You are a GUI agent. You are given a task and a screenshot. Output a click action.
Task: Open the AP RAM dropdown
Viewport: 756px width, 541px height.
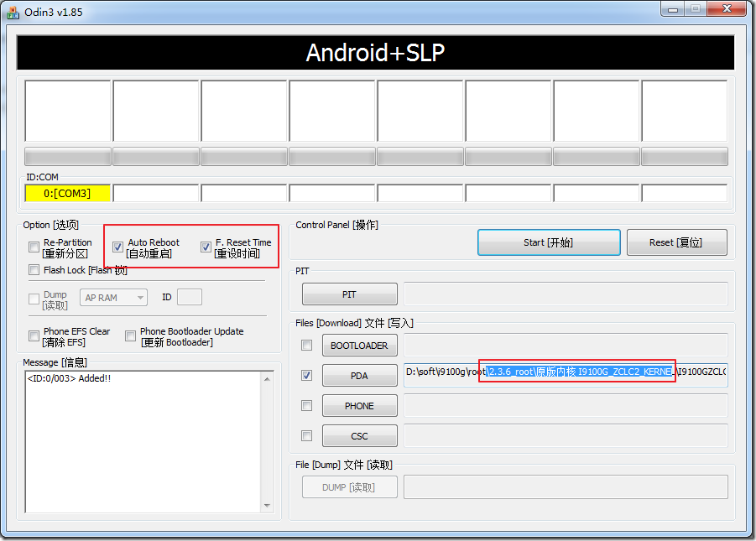pos(114,298)
